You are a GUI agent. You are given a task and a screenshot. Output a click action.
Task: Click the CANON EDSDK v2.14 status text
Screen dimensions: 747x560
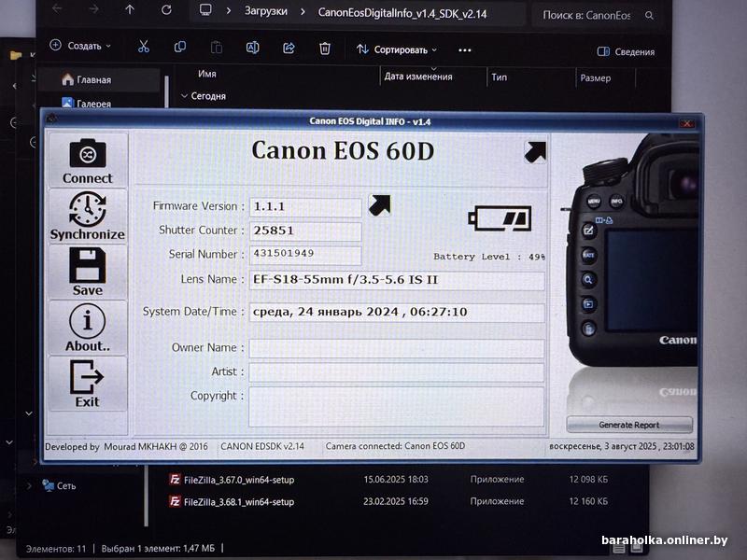[262, 446]
